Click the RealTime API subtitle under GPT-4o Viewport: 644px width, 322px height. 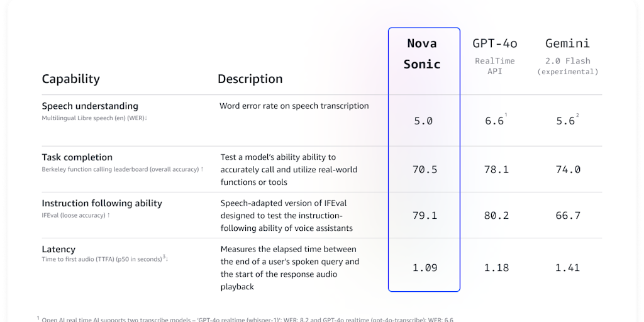tap(495, 66)
